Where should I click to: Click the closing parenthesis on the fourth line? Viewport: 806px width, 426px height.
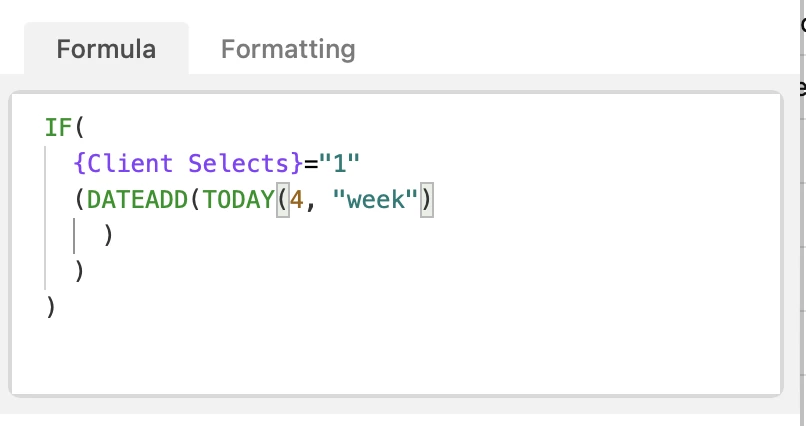click(x=108, y=236)
